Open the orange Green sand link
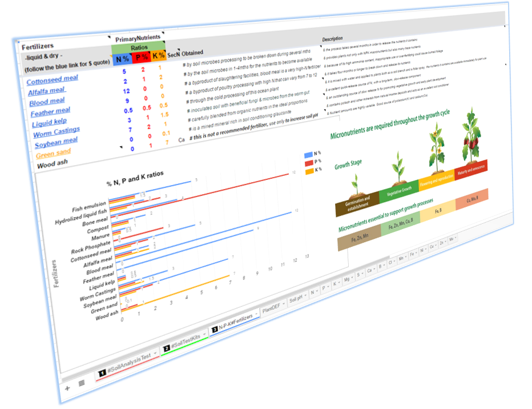Image resolution: width=532 pixels, height=409 pixels. (54, 153)
